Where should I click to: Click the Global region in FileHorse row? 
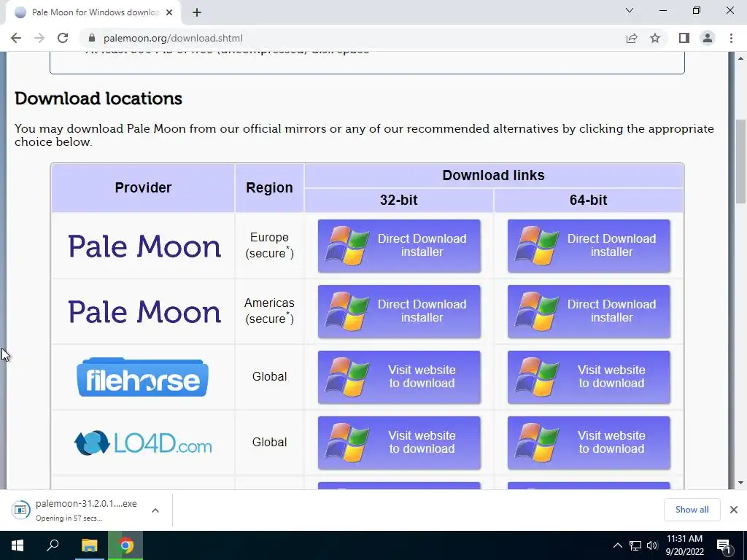[269, 377]
